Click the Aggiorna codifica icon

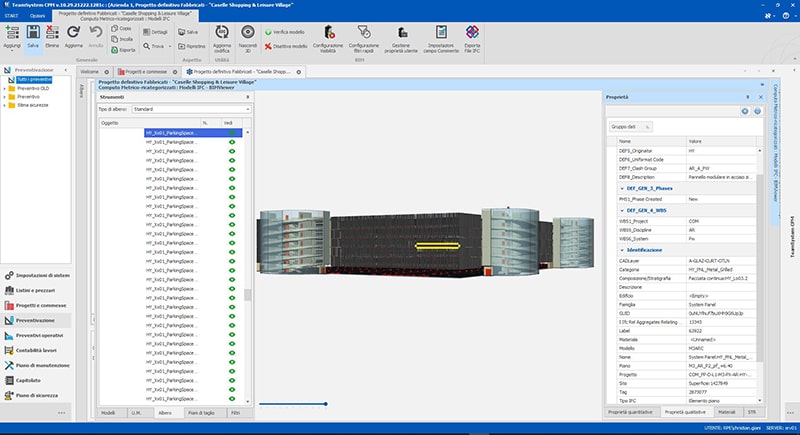pyautogui.click(x=222, y=33)
